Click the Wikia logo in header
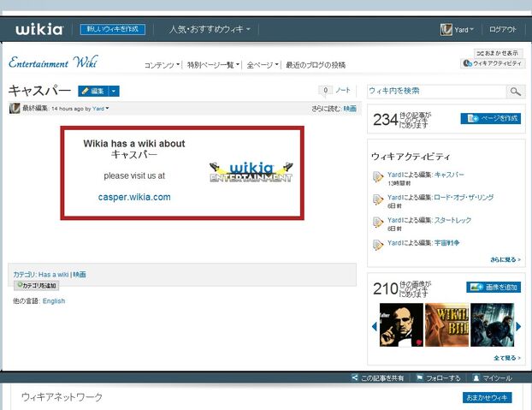The image size is (532, 410). [x=39, y=29]
